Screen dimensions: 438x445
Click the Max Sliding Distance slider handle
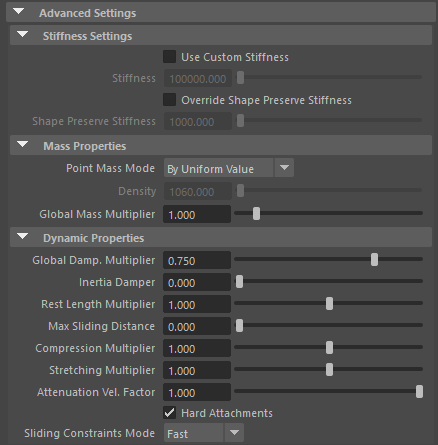pyautogui.click(x=239, y=326)
